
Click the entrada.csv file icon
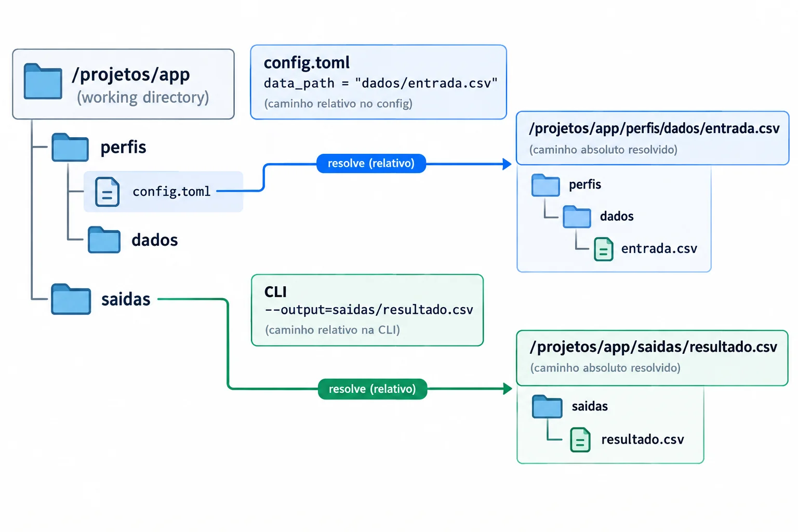(604, 249)
